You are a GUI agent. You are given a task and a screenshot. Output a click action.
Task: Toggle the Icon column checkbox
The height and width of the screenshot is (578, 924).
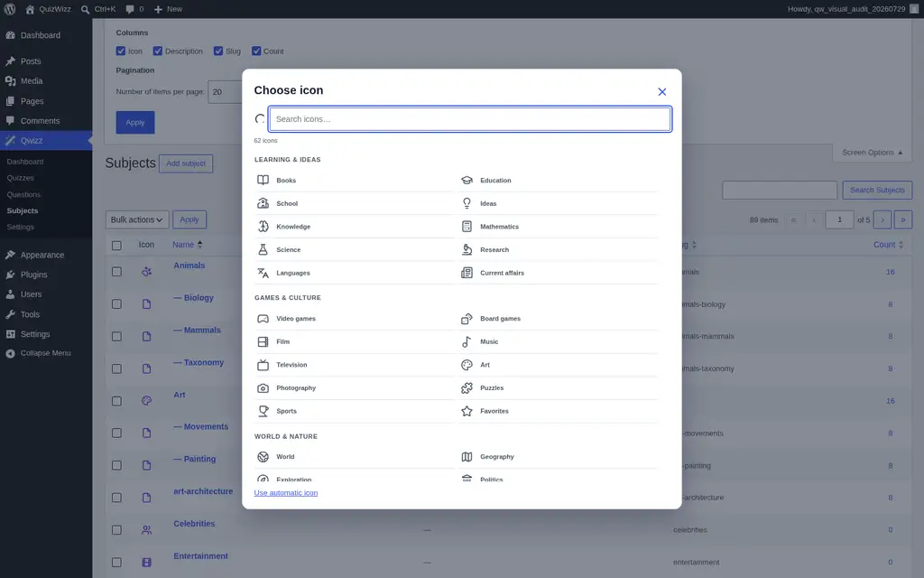pyautogui.click(x=121, y=51)
